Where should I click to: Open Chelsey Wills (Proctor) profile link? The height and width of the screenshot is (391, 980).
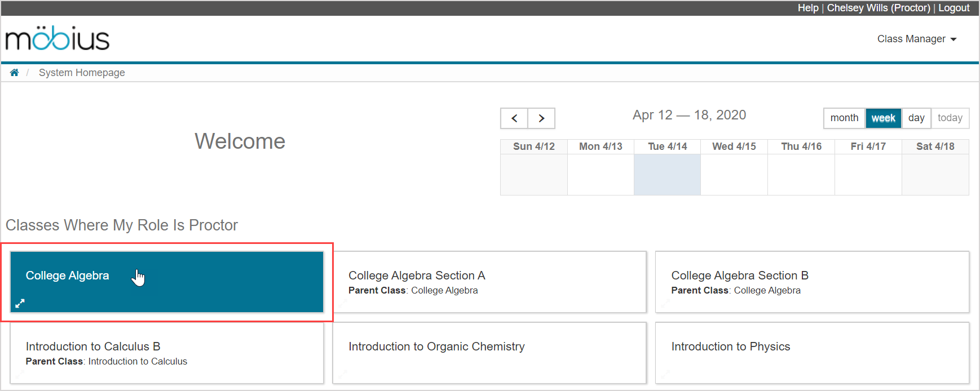[x=878, y=8]
